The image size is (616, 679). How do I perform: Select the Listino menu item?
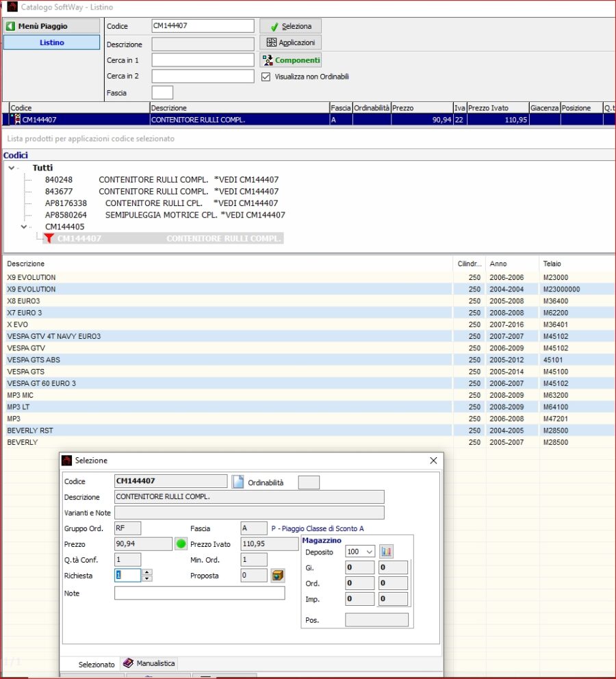click(51, 42)
